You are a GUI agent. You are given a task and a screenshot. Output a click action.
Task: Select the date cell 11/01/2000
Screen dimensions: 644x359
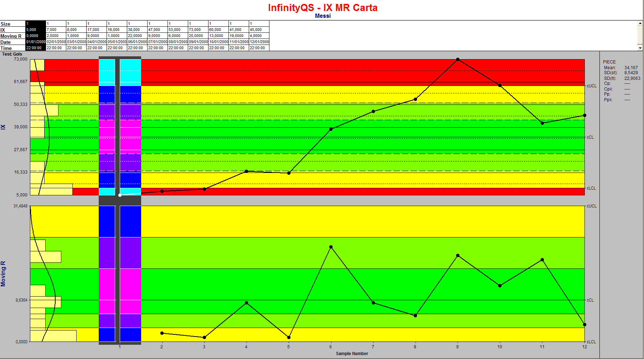pos(239,42)
